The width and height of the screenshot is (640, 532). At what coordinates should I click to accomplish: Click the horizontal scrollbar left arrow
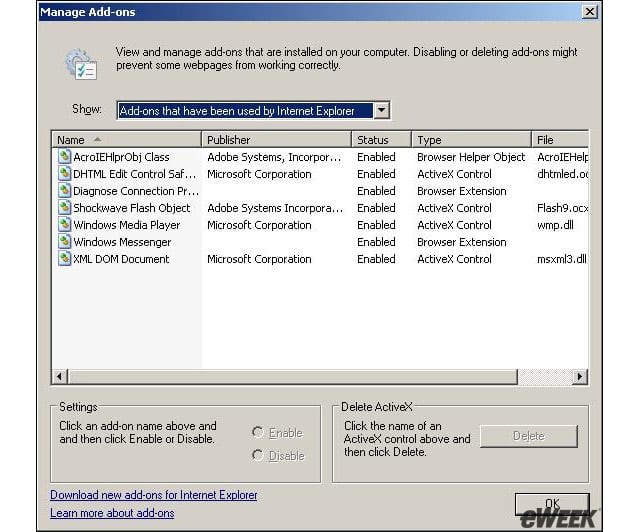point(60,376)
